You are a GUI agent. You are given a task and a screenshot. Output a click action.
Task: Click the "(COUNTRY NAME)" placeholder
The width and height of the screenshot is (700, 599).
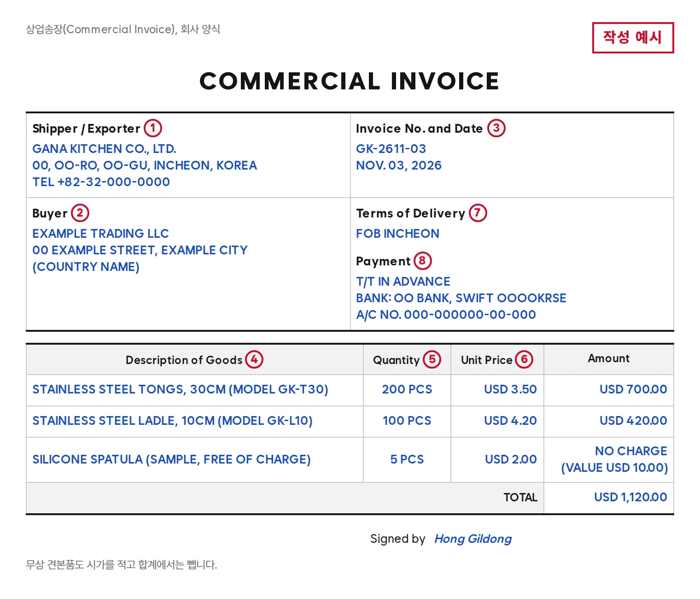tap(86, 267)
